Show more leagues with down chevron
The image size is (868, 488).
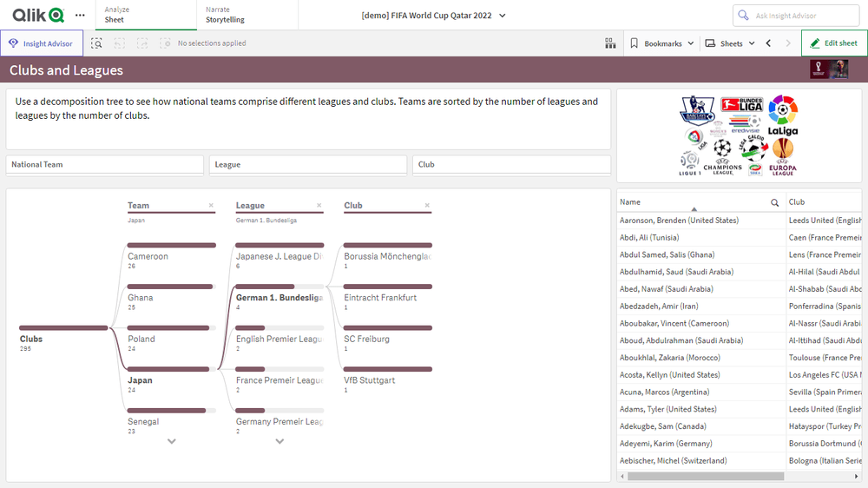279,441
